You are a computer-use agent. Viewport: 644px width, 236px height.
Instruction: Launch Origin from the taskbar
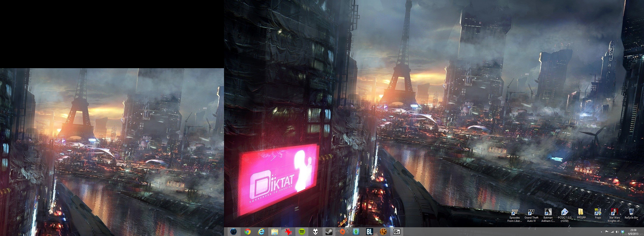coord(343,232)
